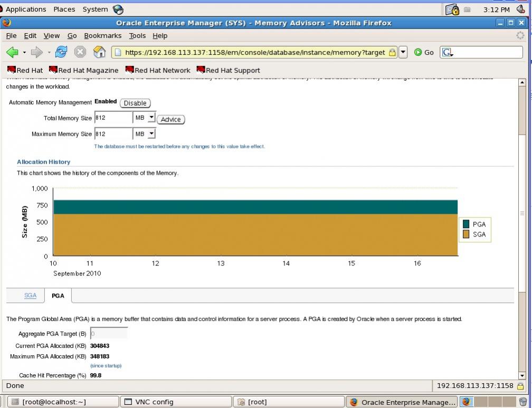Screen dimensions: 532x408
Task: Open the Bookmarks menu
Action: (102, 36)
